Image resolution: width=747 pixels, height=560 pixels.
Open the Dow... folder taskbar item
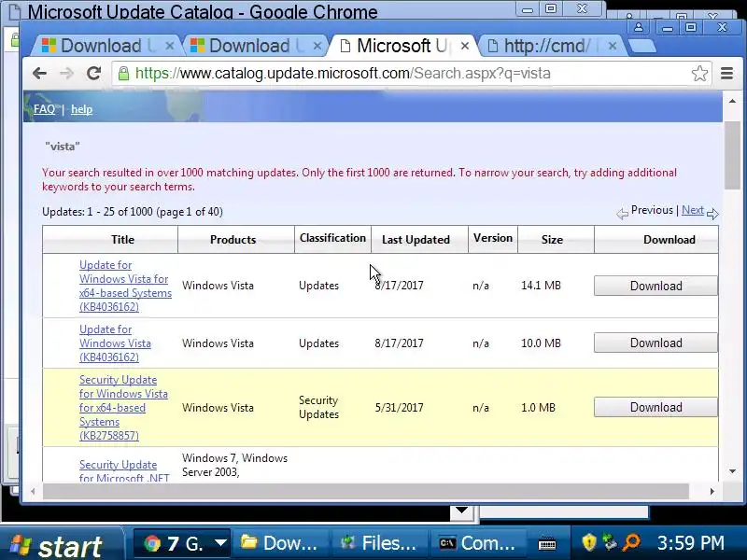point(279,543)
